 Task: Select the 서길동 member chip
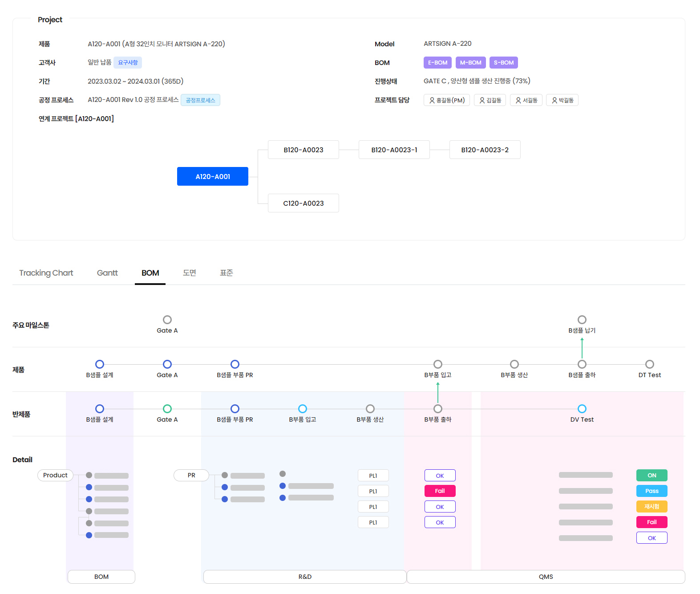[526, 100]
